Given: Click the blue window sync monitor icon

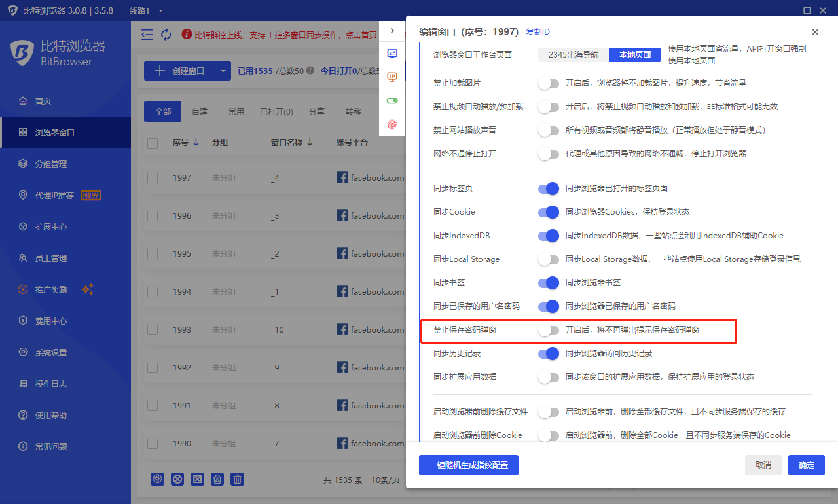Looking at the screenshot, I should pos(392,54).
